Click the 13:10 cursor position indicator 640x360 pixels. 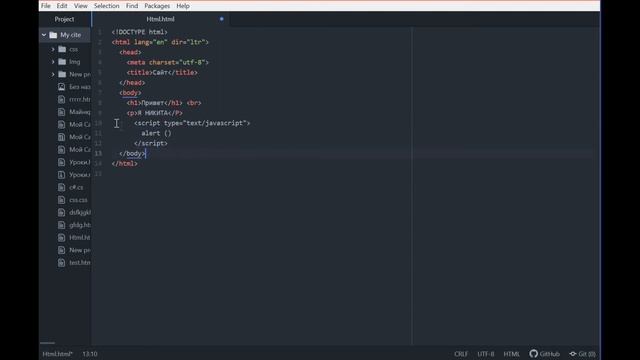90,354
